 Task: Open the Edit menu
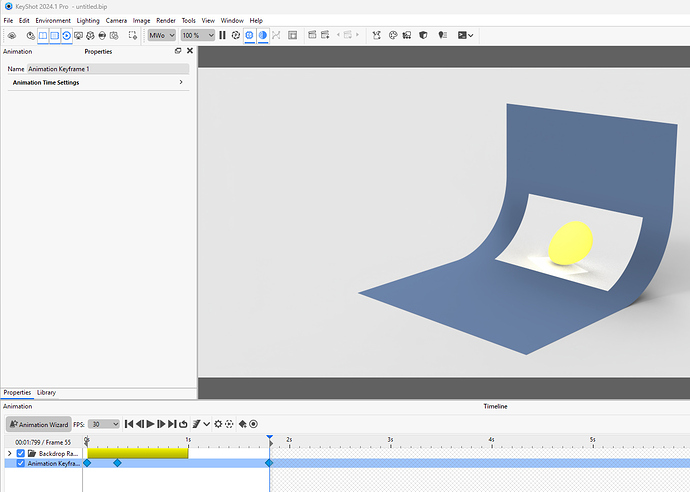[24, 20]
